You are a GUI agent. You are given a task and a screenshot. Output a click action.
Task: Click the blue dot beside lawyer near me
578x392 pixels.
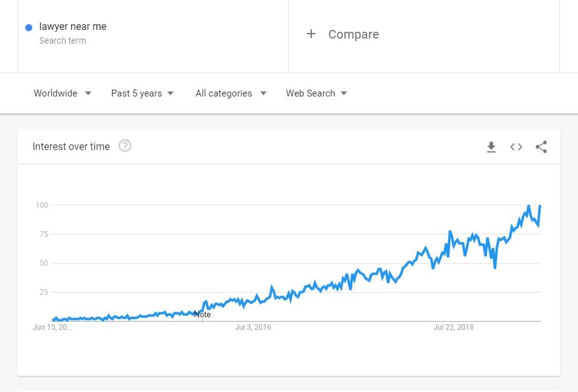(29, 27)
